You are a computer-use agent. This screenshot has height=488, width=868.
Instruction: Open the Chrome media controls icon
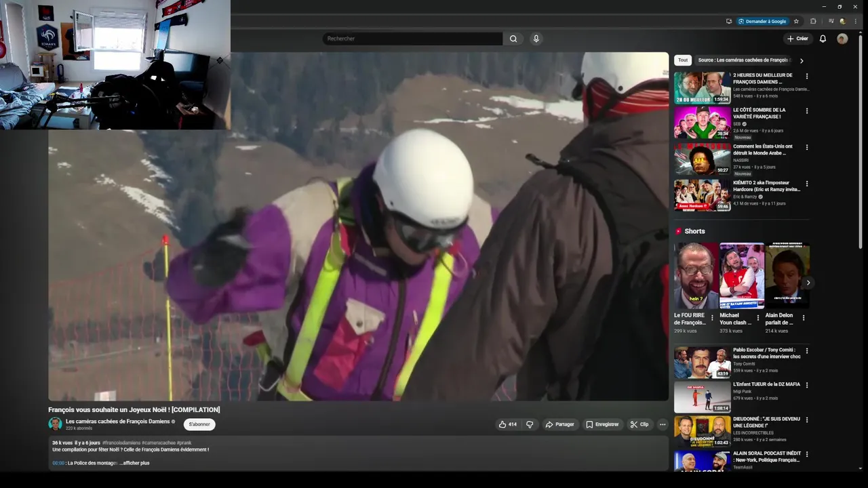(831, 21)
